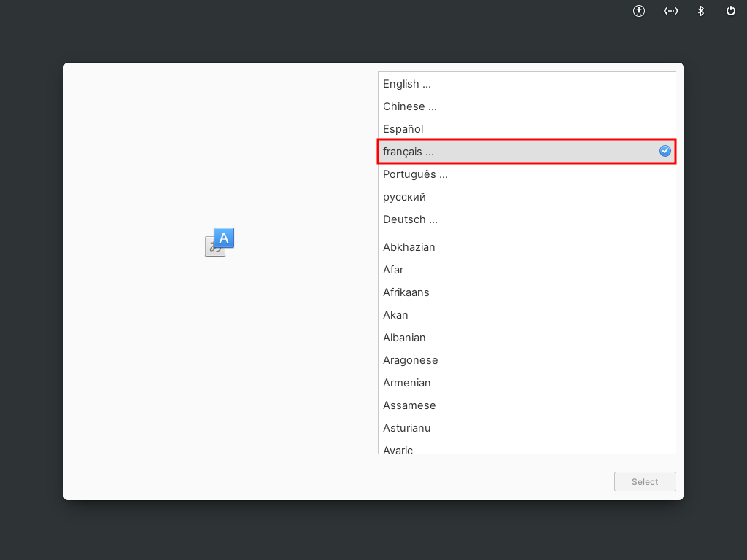The image size is (747, 560).
Task: Choose Afrikaans in the language list
Action: point(527,292)
